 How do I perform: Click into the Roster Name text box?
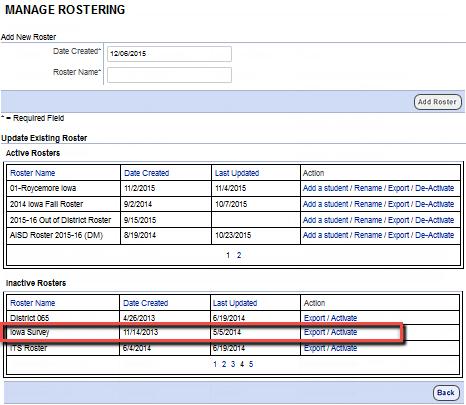click(x=169, y=75)
